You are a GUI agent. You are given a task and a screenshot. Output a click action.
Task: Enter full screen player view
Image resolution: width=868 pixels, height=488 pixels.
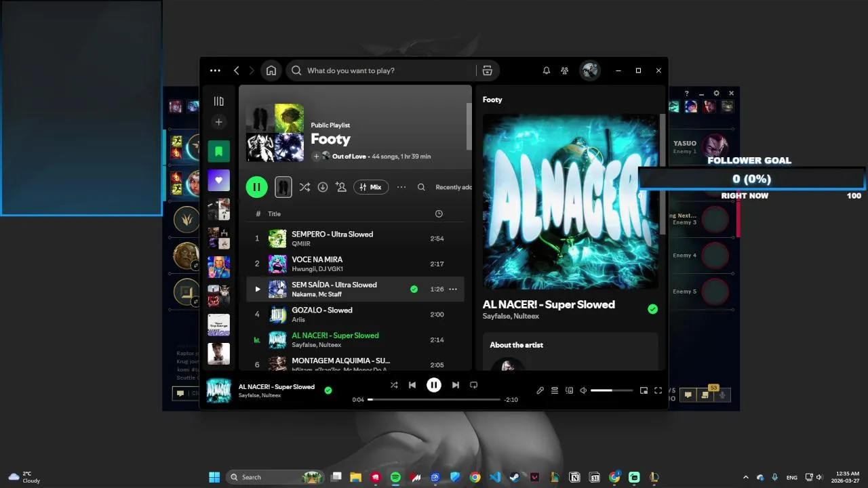coord(658,390)
